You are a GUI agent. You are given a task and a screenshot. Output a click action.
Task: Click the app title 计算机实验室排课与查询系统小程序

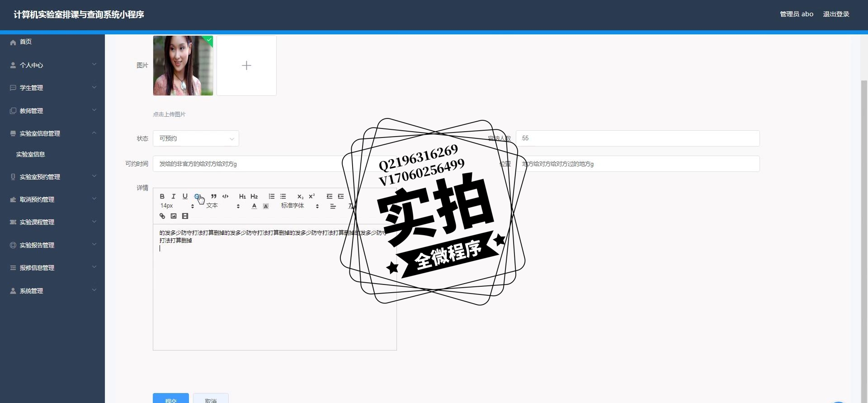click(79, 15)
